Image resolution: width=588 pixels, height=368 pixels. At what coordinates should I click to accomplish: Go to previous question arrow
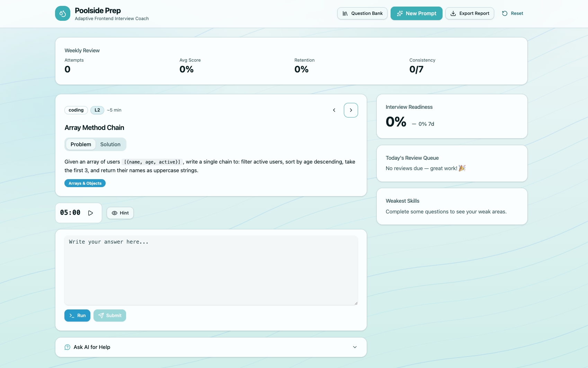(334, 110)
